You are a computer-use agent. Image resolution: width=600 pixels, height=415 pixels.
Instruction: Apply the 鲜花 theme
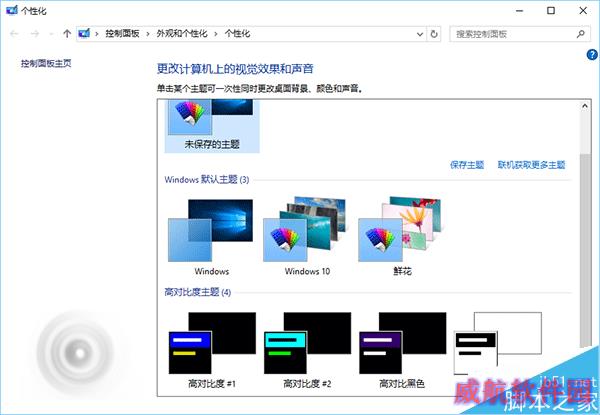[x=402, y=237]
